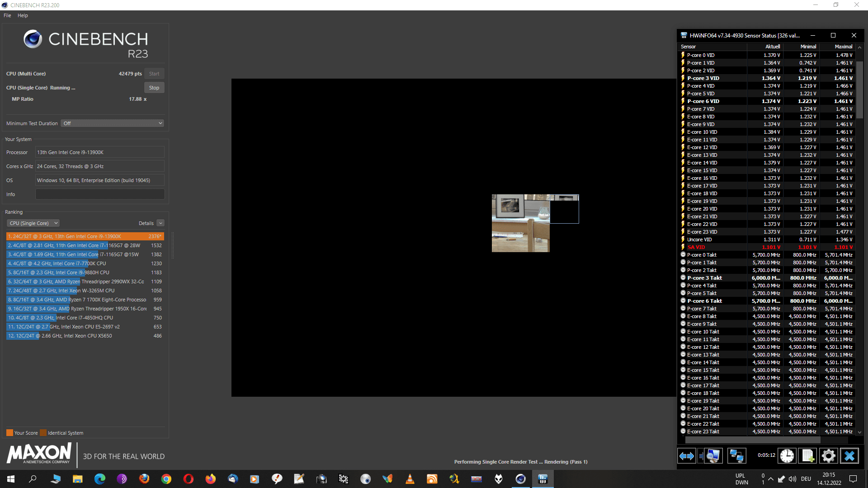
Task: Select SA VID red sensor row
Action: click(767, 247)
